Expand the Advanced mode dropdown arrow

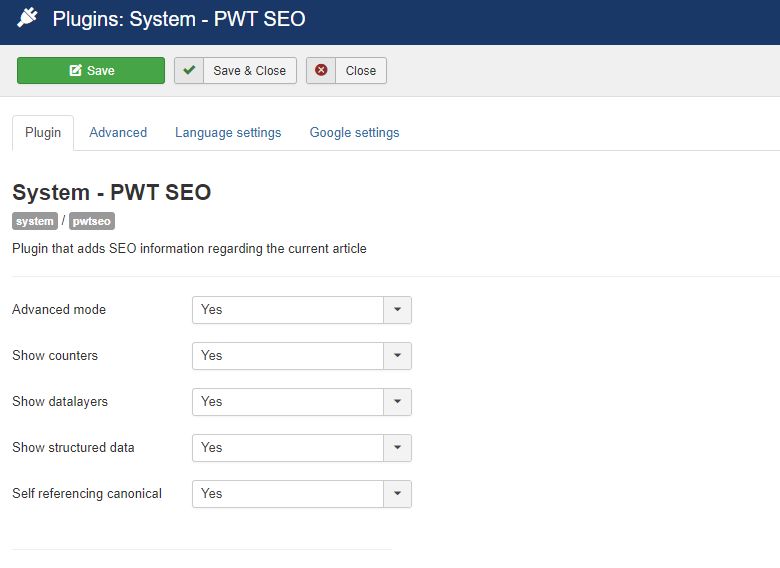tap(397, 310)
